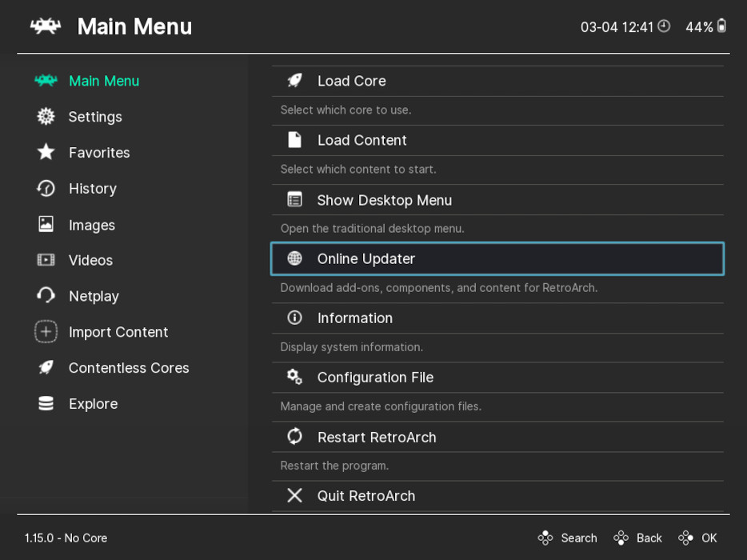Open the Netplay icon
Viewport: 747px width, 560px height.
coord(46,295)
